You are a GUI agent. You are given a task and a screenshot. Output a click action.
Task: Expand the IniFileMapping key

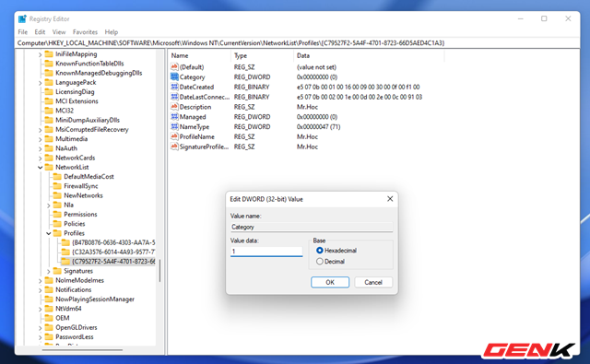40,54
